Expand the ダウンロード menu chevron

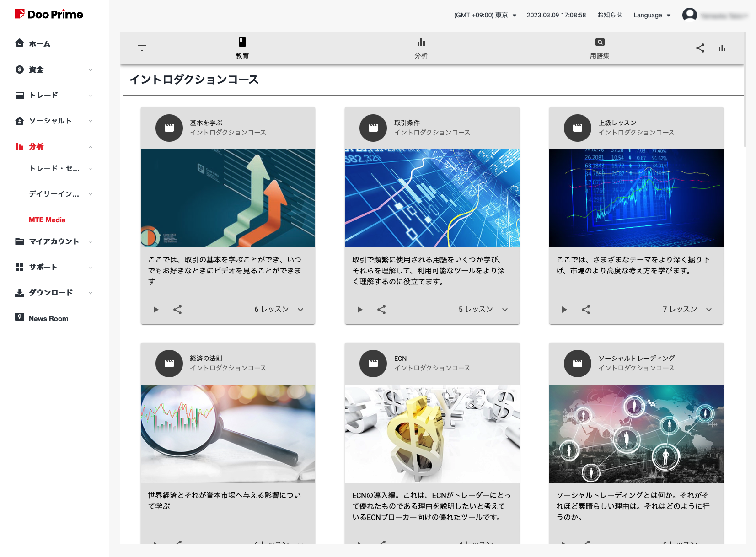(x=91, y=293)
